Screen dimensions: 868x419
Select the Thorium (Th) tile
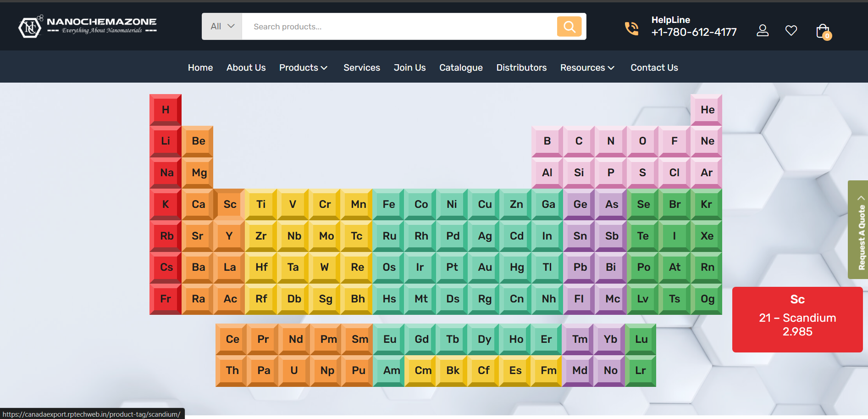click(x=232, y=371)
